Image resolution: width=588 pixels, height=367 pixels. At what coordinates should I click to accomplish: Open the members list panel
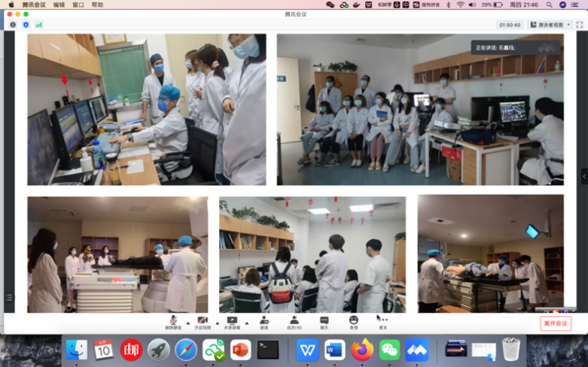coord(294,321)
